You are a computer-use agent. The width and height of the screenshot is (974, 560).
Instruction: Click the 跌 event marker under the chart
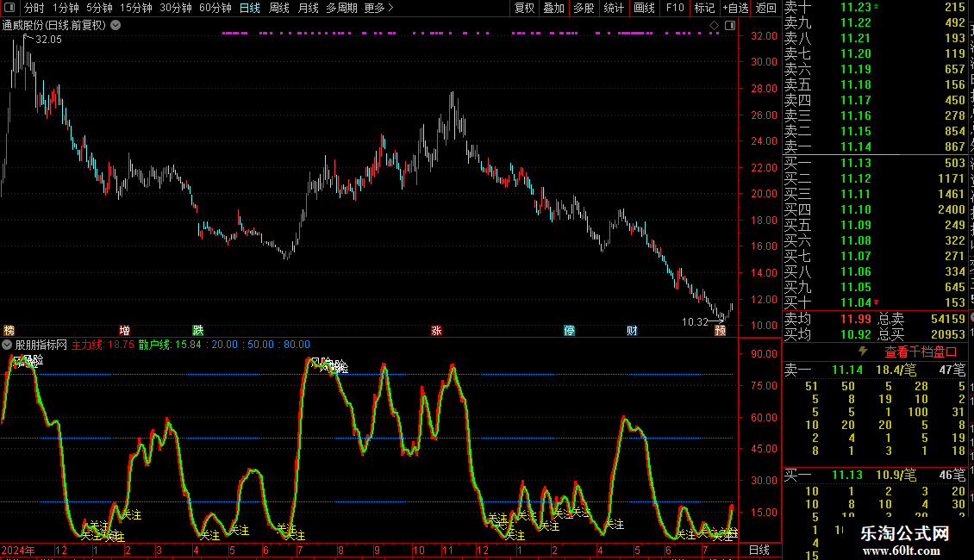tap(198, 330)
